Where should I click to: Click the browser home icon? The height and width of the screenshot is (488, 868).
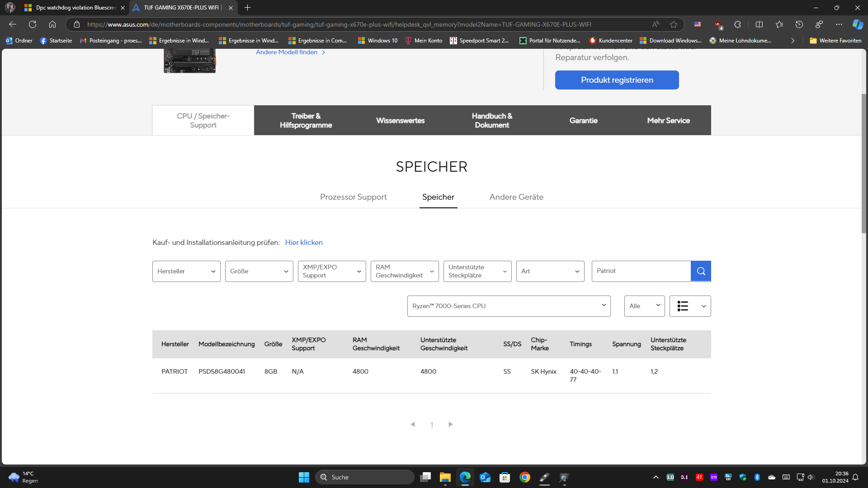click(x=52, y=24)
